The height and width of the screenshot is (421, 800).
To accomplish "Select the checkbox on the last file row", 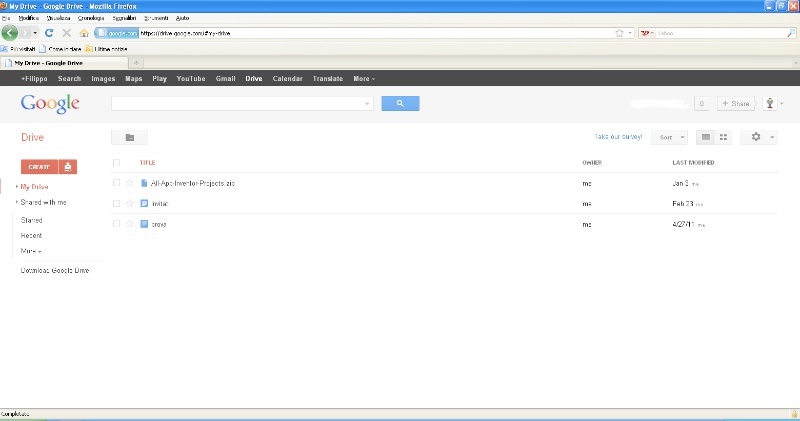I will (116, 224).
